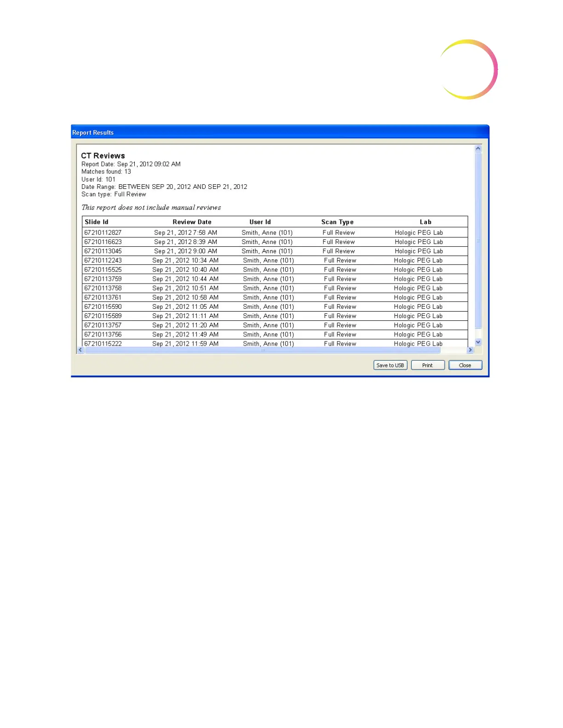The width and height of the screenshot is (563, 728).
Task: Click the CT Reviews report title
Action: coord(103,156)
